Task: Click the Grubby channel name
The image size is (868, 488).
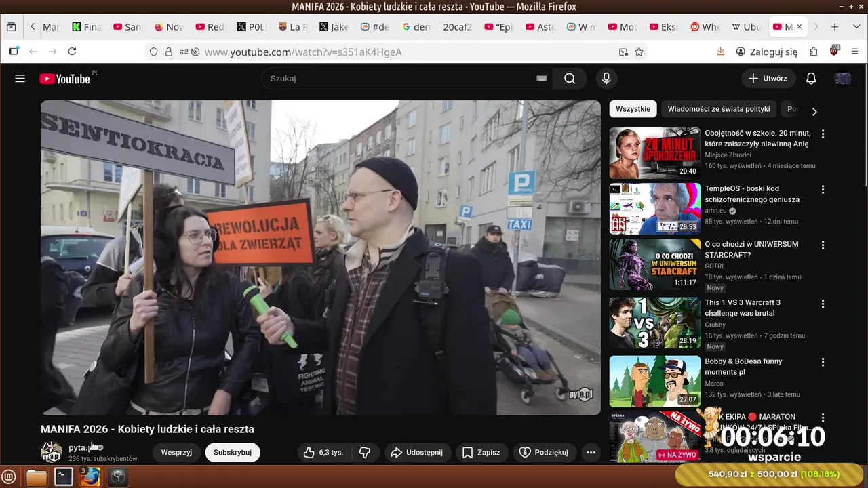Action: pos(715,325)
